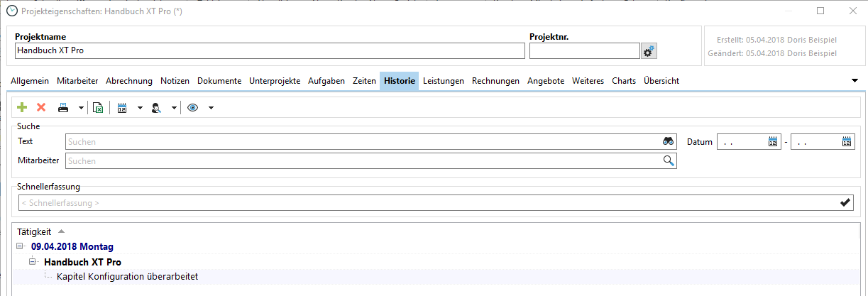This screenshot has width=868, height=296.
Task: Click the employee filter person icon
Action: point(157,108)
